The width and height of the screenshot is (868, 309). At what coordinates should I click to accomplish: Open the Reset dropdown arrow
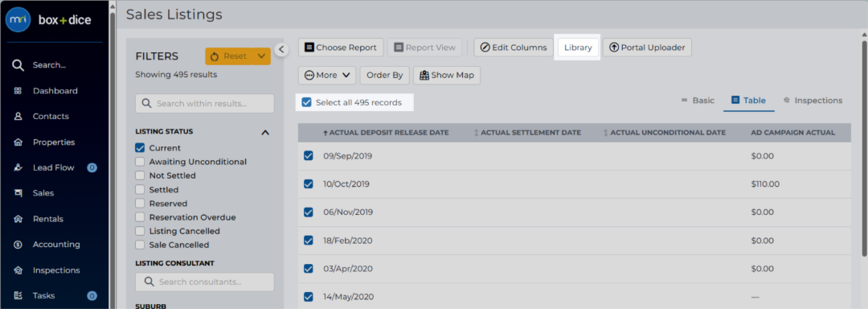point(261,56)
